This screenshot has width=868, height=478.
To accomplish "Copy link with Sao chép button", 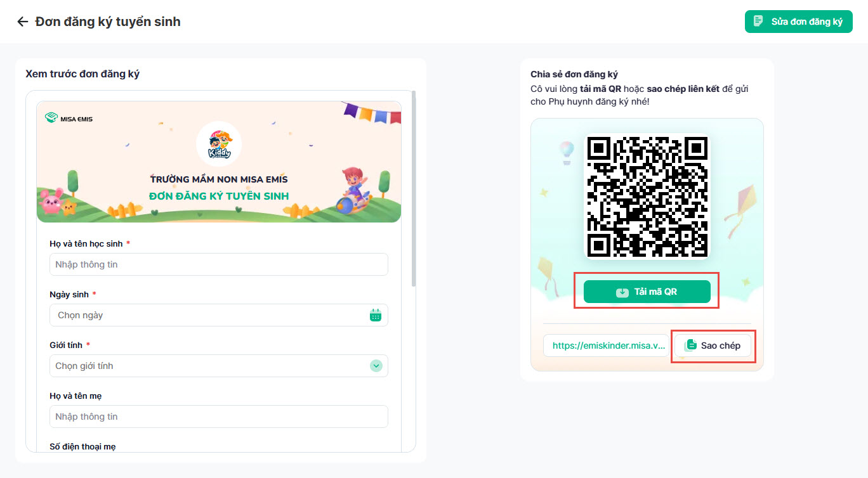I will coord(713,346).
